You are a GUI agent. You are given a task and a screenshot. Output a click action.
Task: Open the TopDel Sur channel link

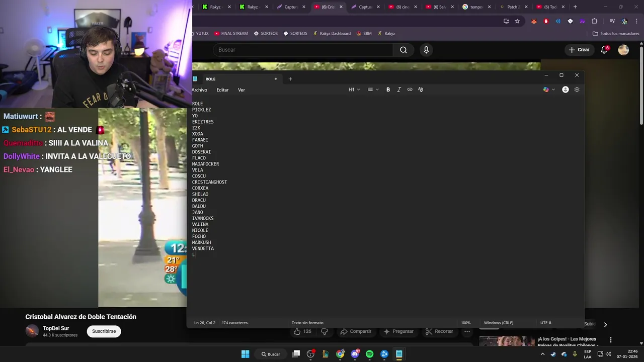coord(56,328)
